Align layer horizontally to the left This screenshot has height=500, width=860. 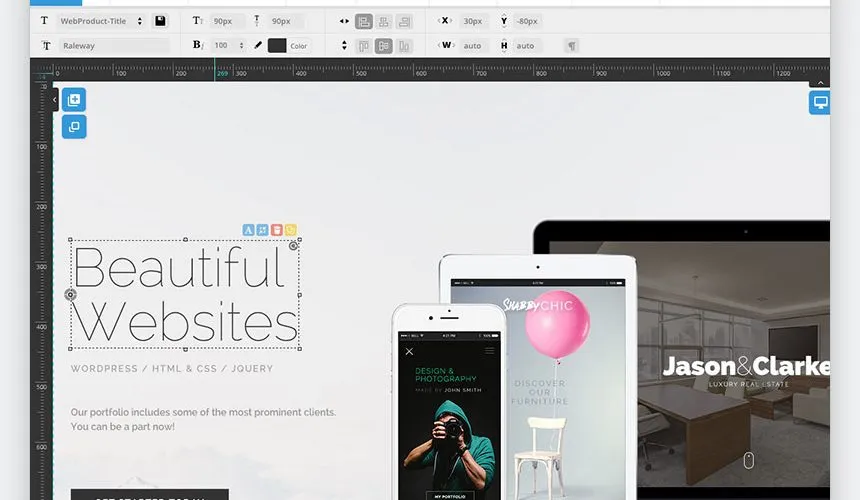coord(363,21)
